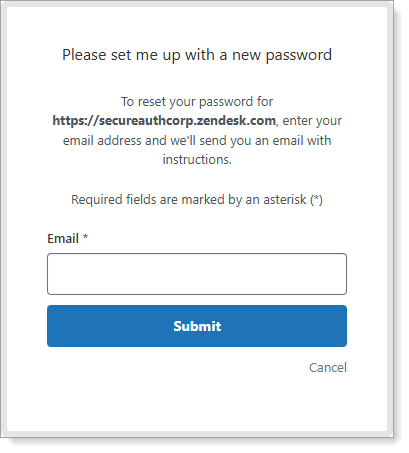
Task: Click inside the Email input field
Action: pyautogui.click(x=197, y=274)
